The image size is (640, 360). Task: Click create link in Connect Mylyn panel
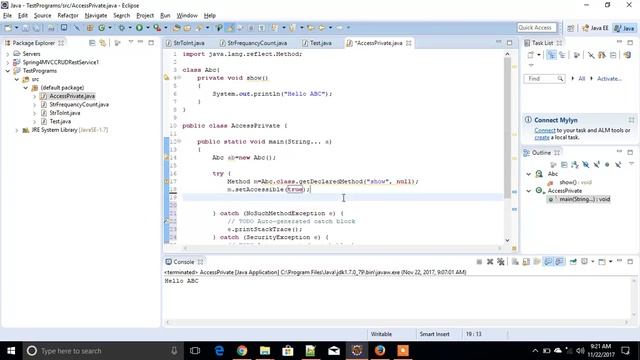pyautogui.click(x=542, y=138)
